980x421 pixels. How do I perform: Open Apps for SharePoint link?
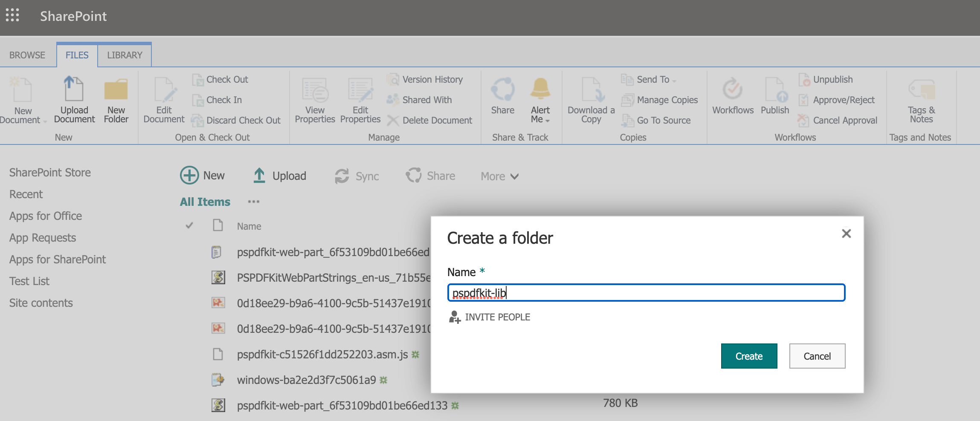(58, 260)
